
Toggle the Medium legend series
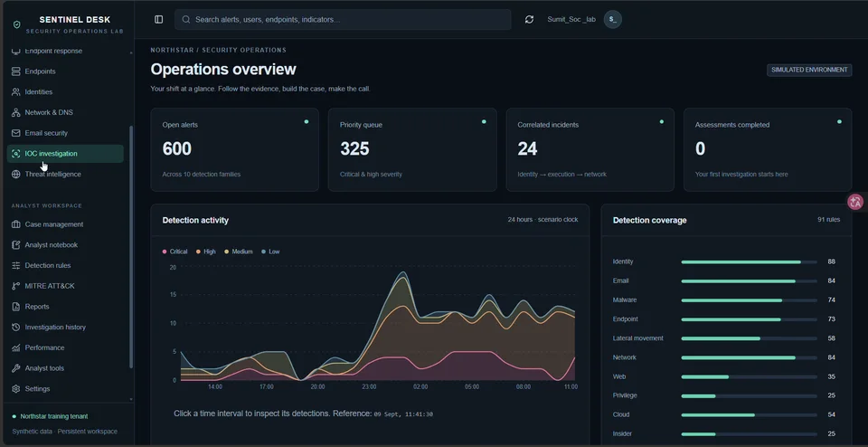click(x=238, y=252)
